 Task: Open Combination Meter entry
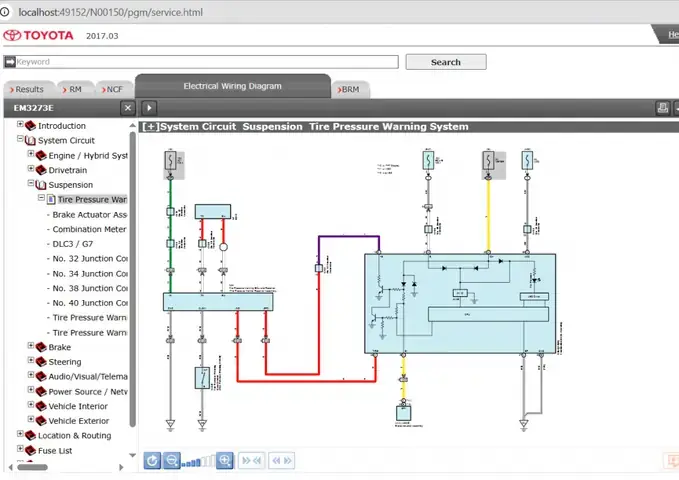pos(89,229)
